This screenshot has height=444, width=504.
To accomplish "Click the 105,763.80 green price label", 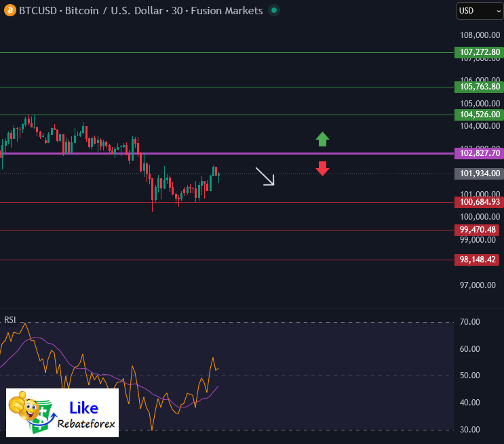I will click(479, 87).
